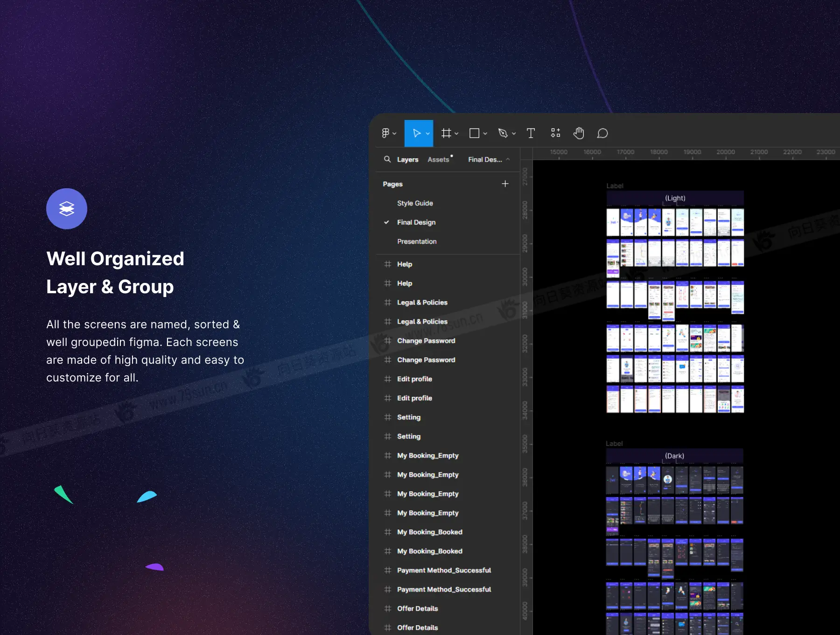Click the 20000 ruler mark
This screenshot has height=635, width=840.
coord(726,152)
